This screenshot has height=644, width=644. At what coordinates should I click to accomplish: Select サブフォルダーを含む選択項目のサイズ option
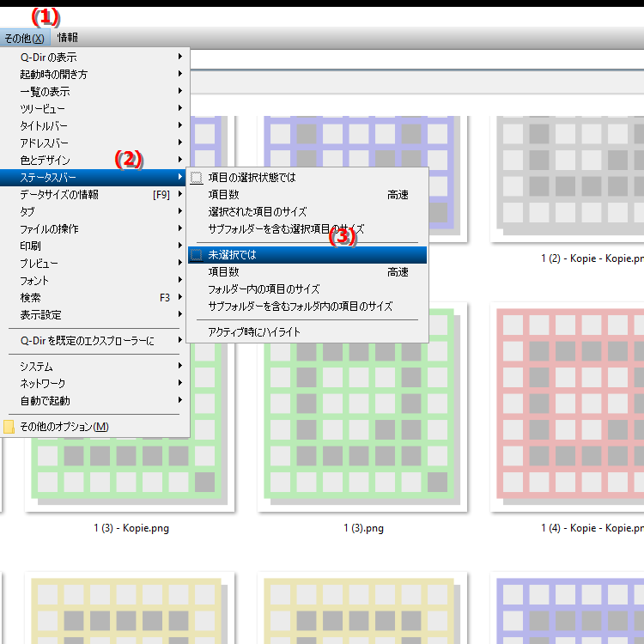click(x=307, y=229)
